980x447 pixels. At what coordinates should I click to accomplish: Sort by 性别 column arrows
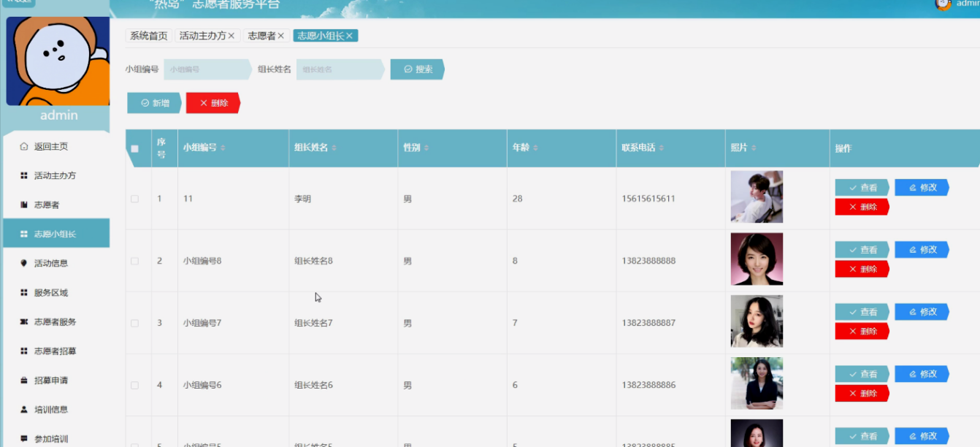(426, 148)
